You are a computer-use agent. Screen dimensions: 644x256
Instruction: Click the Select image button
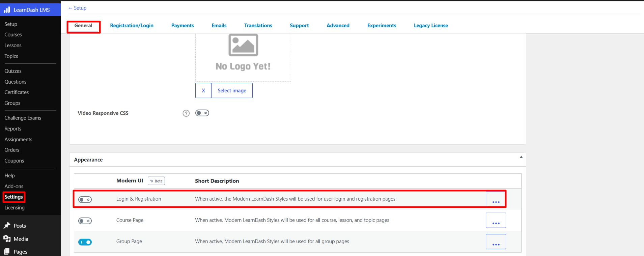click(x=232, y=91)
